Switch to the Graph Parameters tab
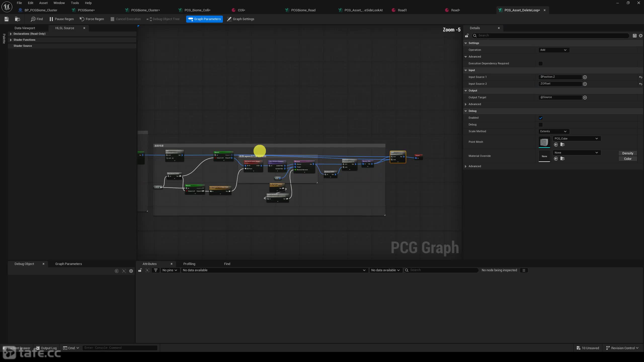 [x=68, y=264]
